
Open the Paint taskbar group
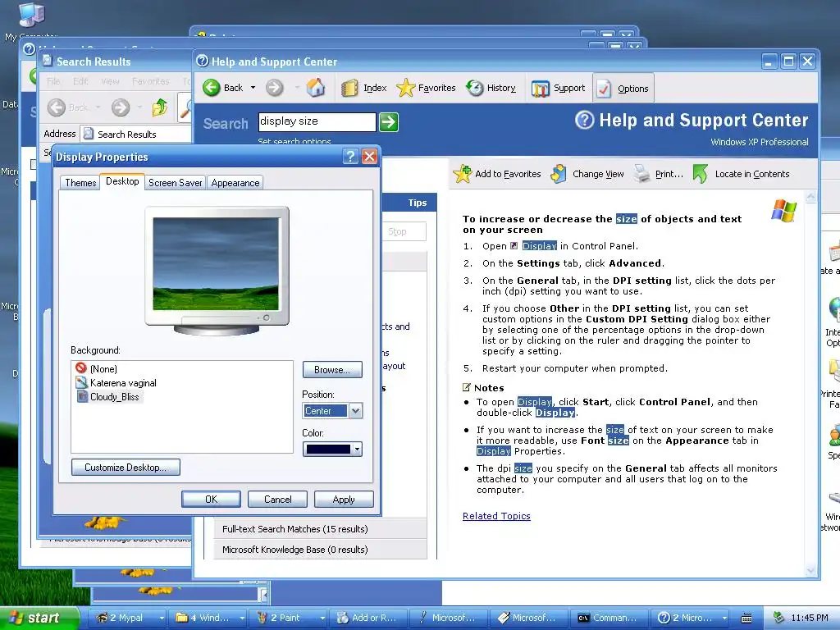click(290, 618)
